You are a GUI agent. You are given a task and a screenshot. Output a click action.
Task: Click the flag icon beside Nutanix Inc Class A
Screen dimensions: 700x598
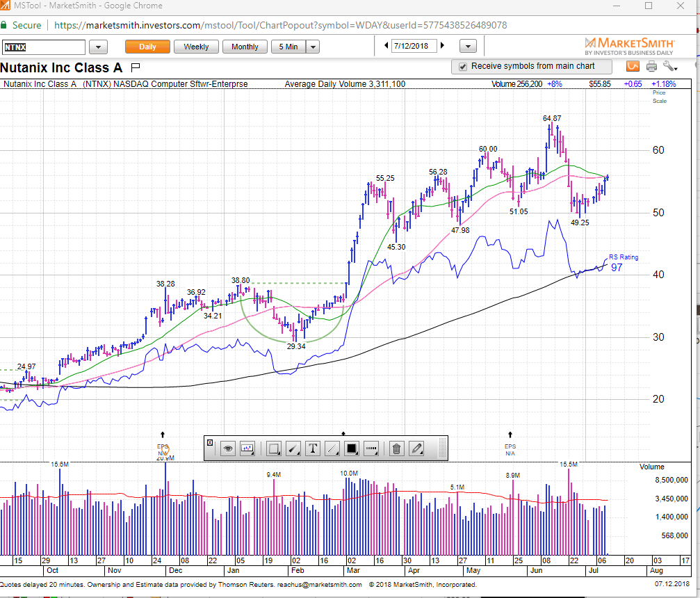coord(136,67)
